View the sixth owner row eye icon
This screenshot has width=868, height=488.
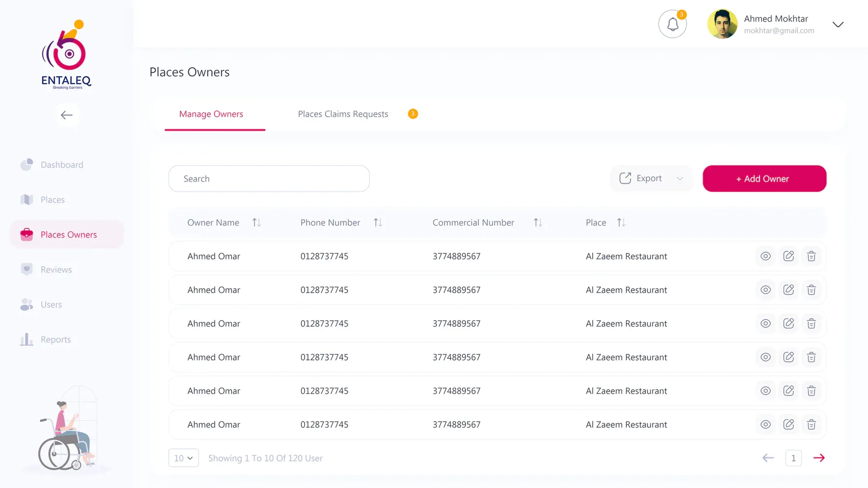[x=765, y=425]
